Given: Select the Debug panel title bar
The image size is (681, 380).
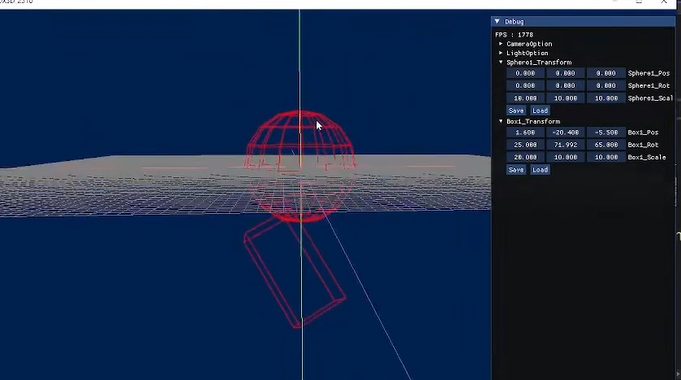Looking at the screenshot, I should click(x=583, y=21).
